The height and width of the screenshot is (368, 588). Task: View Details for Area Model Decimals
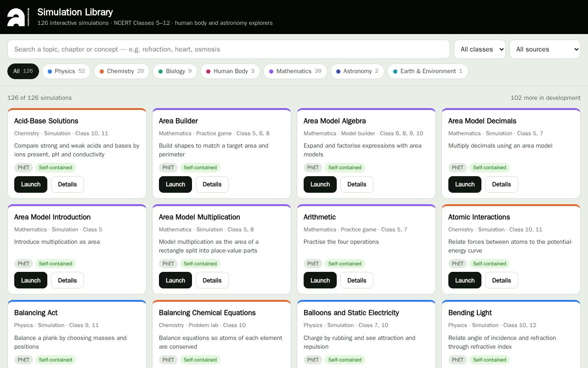click(502, 184)
